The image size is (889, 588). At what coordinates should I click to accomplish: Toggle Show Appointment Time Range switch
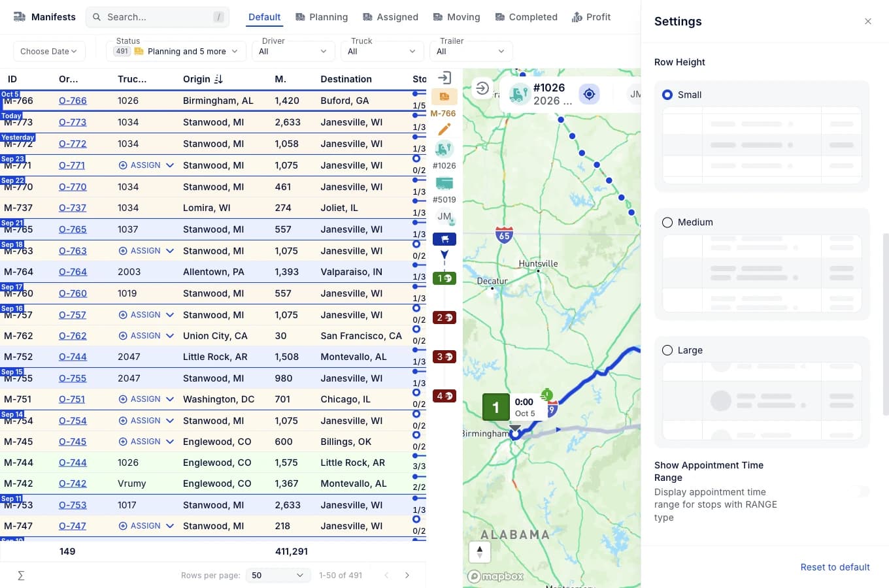tap(860, 491)
